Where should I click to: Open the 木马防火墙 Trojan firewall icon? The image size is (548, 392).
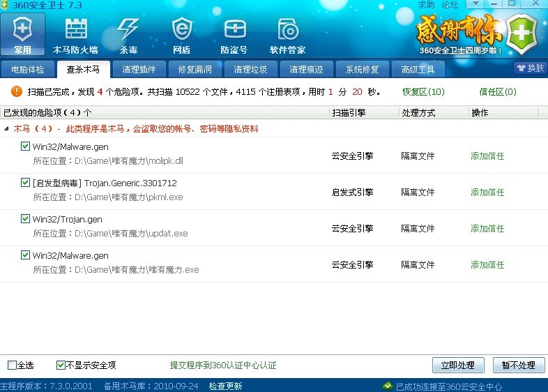(x=75, y=35)
